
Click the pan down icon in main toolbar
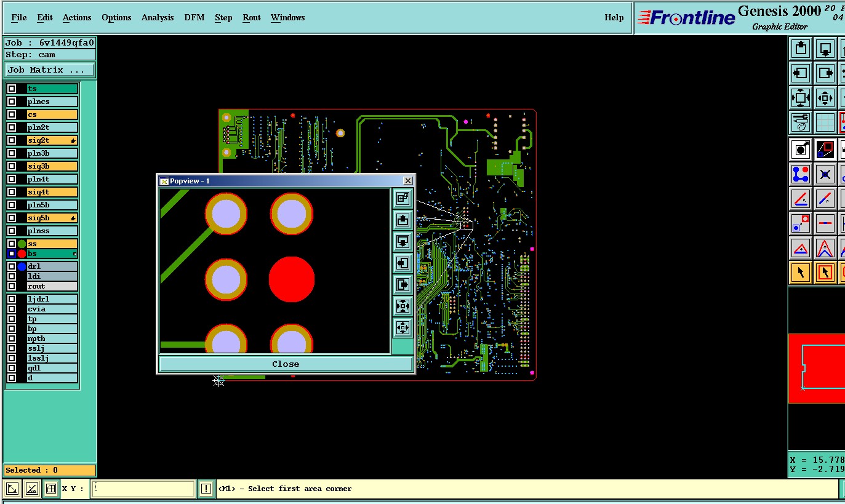[x=825, y=48]
